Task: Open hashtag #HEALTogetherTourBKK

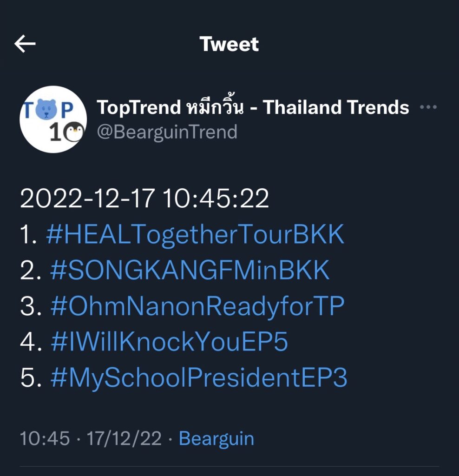Action: click(195, 236)
